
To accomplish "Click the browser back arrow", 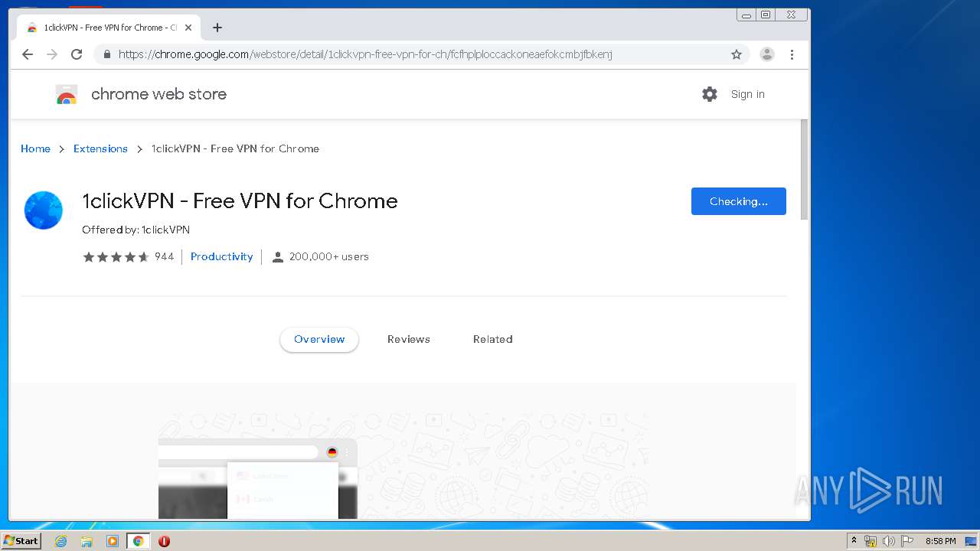I will pos(28,54).
